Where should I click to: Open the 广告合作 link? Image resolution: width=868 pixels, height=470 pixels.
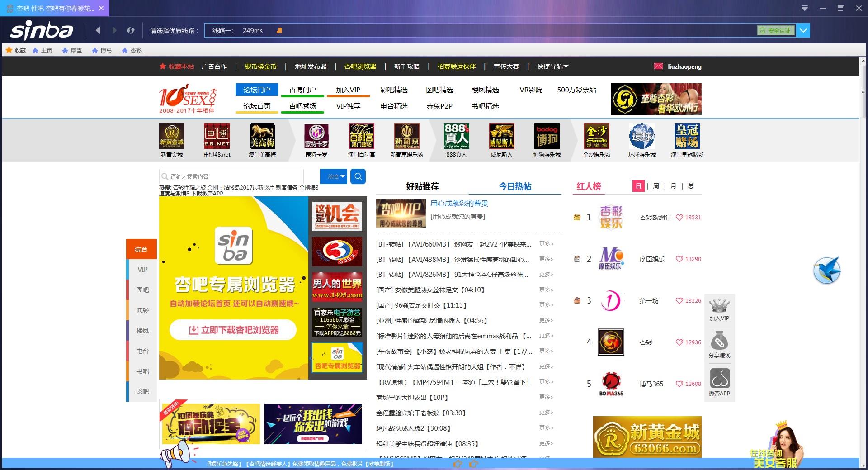coord(214,66)
